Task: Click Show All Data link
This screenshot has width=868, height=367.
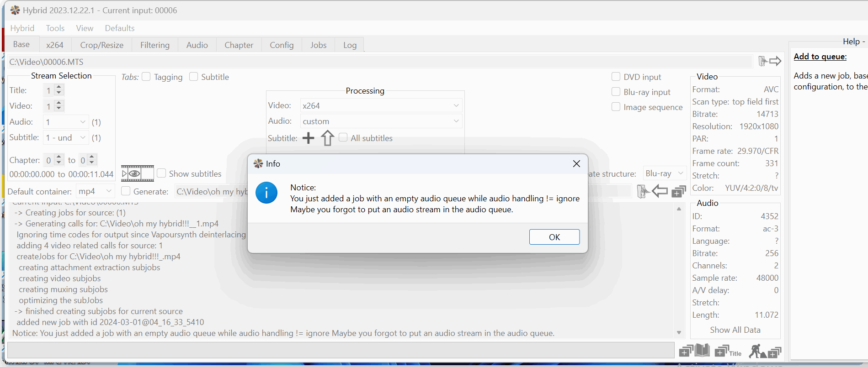Action: 735,330
